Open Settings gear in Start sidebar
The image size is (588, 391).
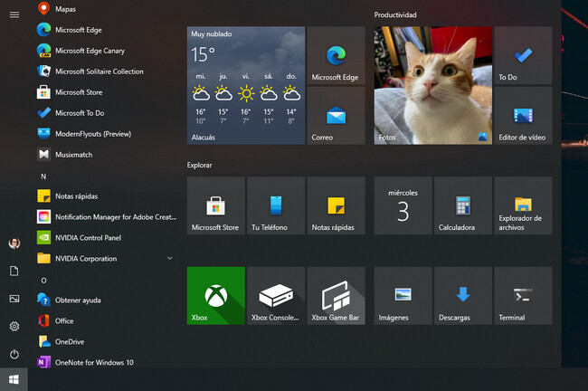click(x=14, y=327)
